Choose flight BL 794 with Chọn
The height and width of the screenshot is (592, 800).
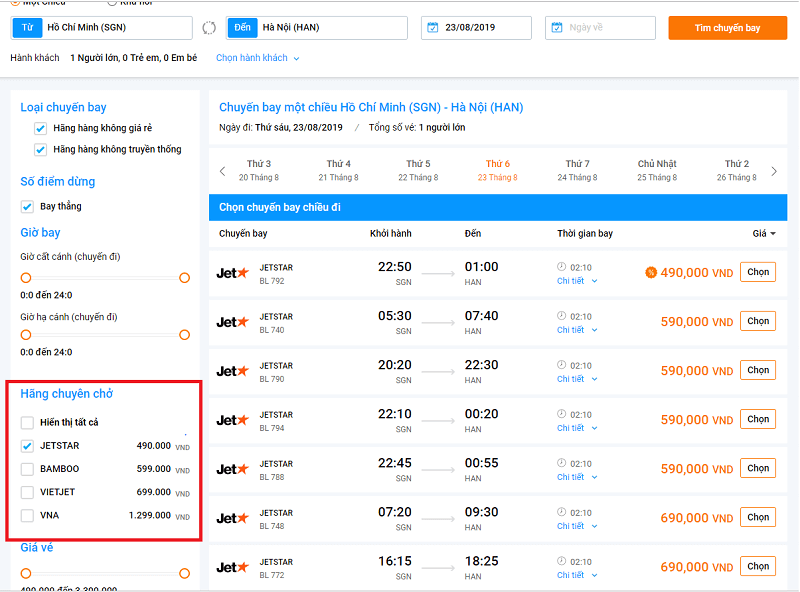point(758,419)
